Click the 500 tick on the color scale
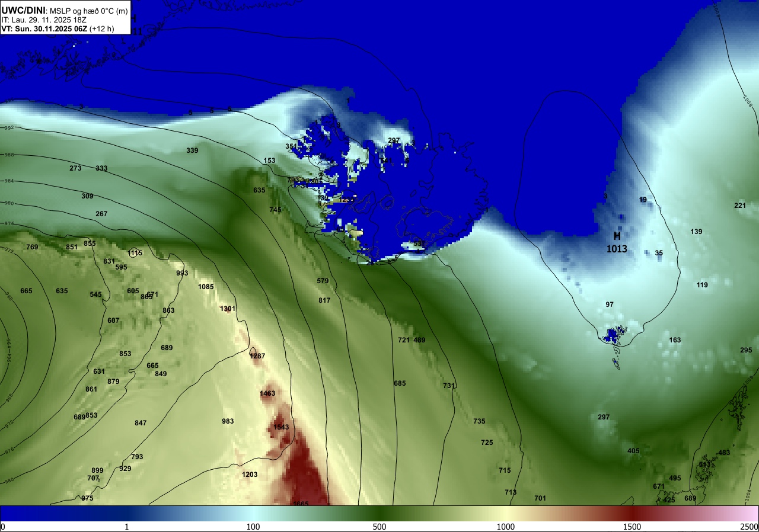759x532 pixels. pyautogui.click(x=379, y=527)
